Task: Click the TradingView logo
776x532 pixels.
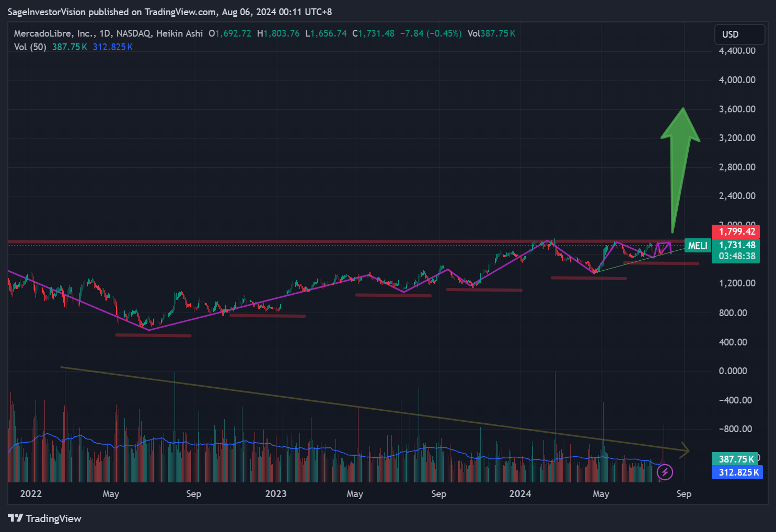Action: pyautogui.click(x=45, y=518)
